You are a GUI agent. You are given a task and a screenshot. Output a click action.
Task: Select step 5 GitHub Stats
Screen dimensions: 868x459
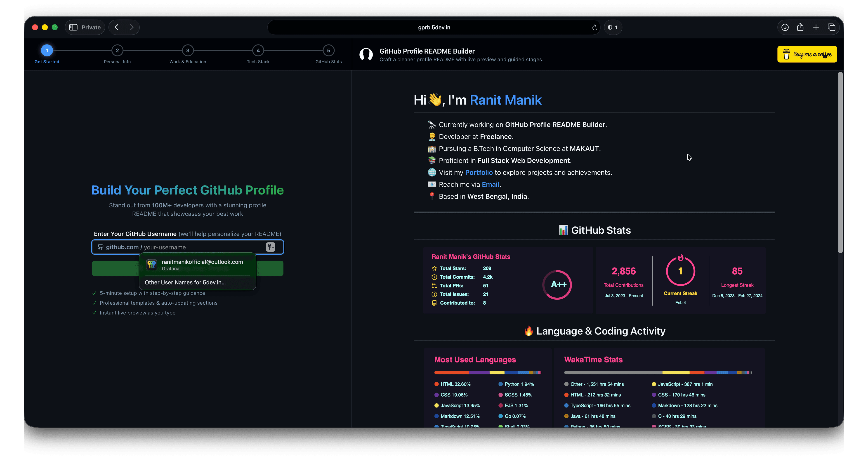tap(328, 51)
